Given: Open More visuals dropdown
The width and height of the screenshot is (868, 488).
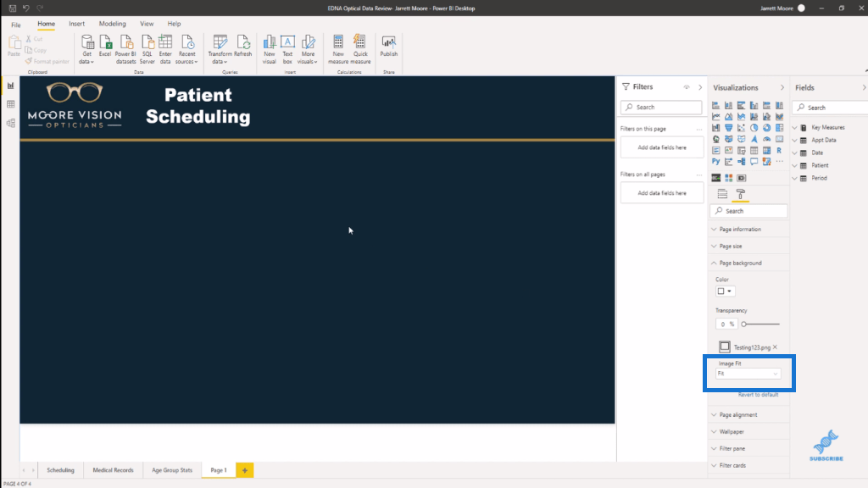Looking at the screenshot, I should tap(308, 49).
